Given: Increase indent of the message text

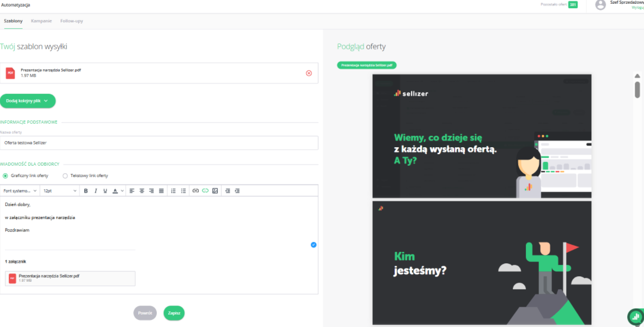Looking at the screenshot, I should tap(237, 191).
